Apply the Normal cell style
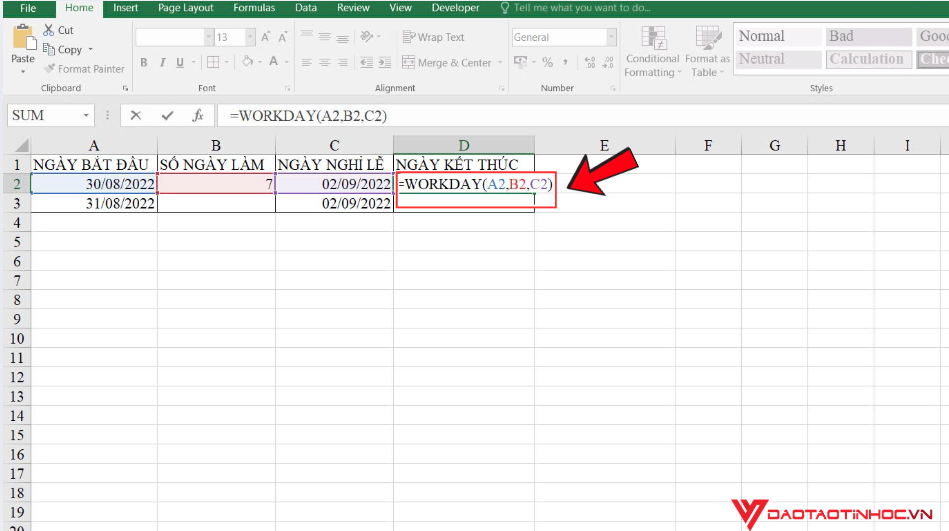The width and height of the screenshot is (949, 531). (x=778, y=36)
